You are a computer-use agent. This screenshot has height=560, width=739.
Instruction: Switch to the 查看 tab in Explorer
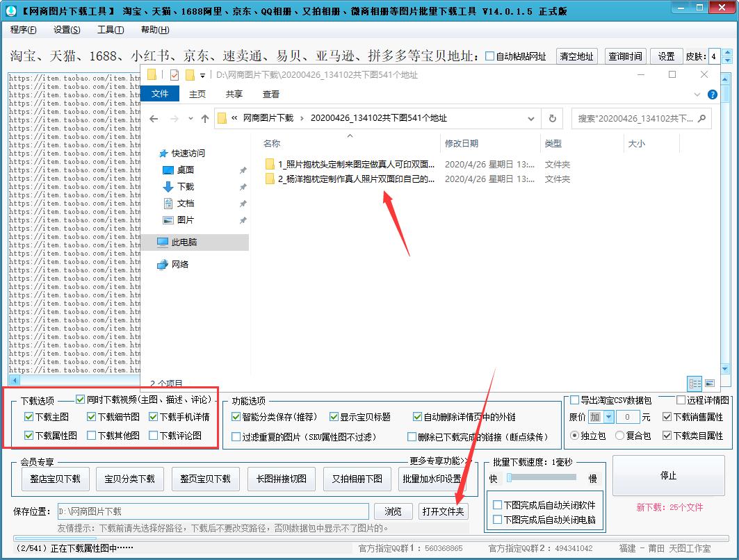point(270,94)
